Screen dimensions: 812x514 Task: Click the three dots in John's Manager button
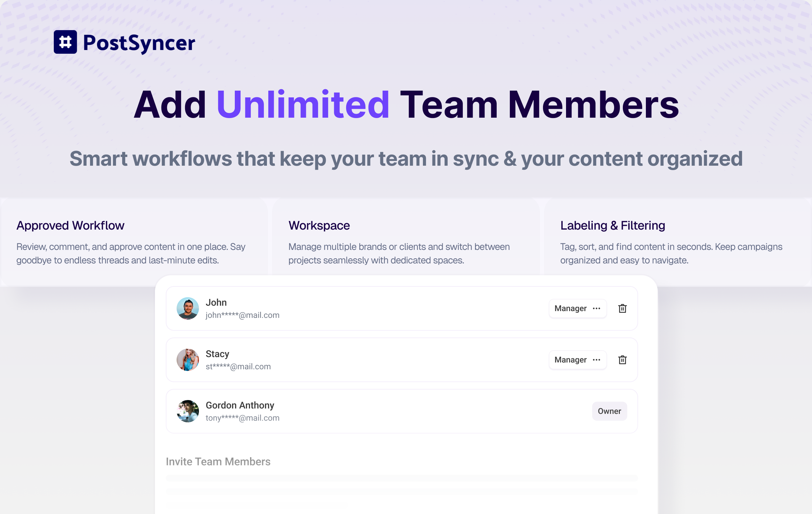pos(596,308)
